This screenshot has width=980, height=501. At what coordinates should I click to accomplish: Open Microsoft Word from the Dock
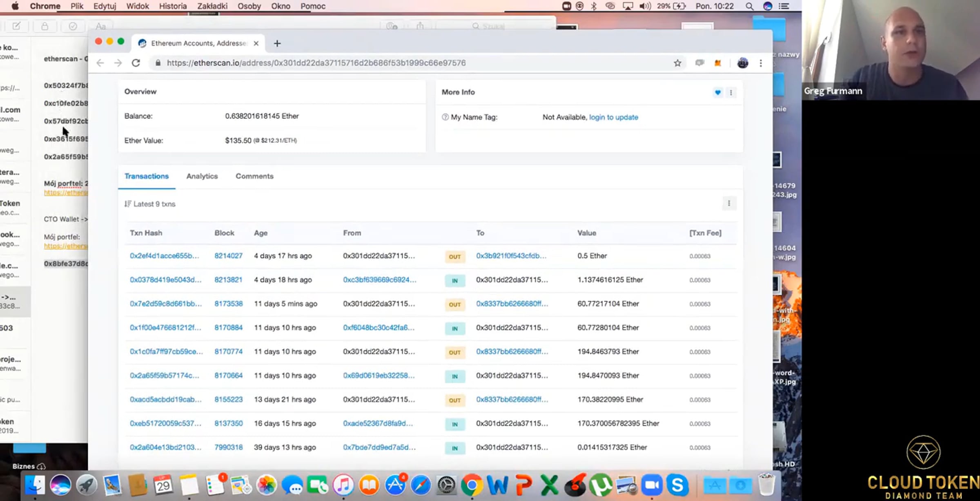point(498,485)
